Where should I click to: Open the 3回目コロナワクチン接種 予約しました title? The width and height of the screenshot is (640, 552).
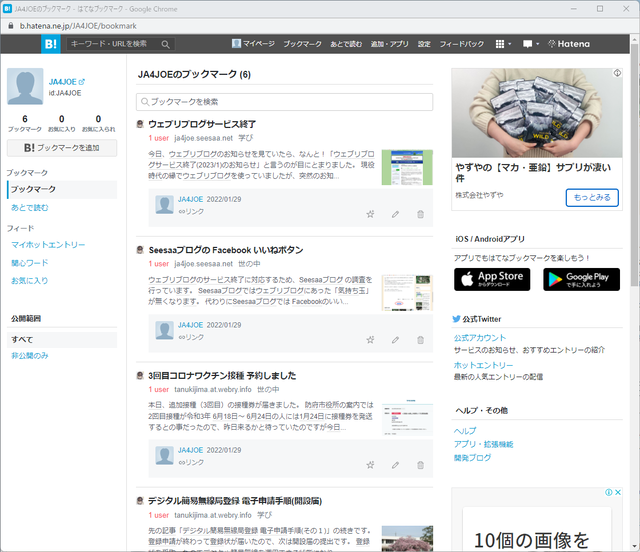[222, 376]
